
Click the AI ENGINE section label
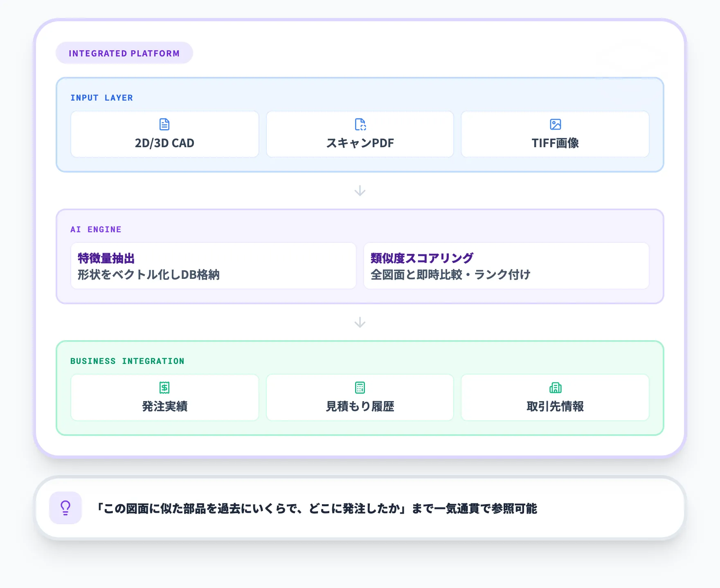coord(96,229)
